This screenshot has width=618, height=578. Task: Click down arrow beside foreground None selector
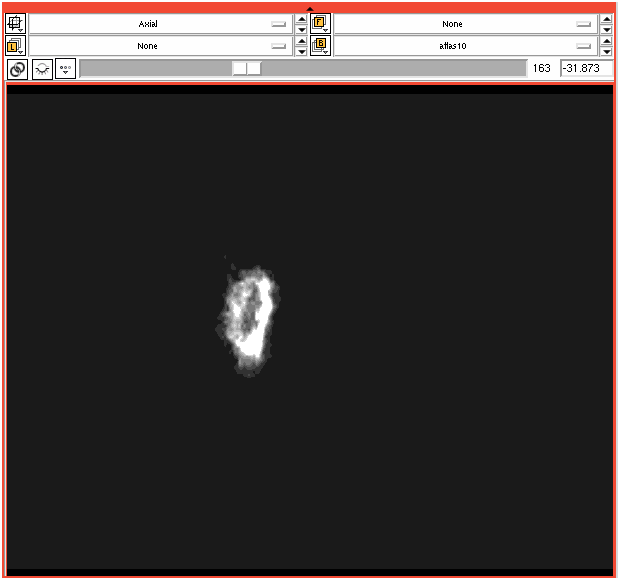pos(606,29)
